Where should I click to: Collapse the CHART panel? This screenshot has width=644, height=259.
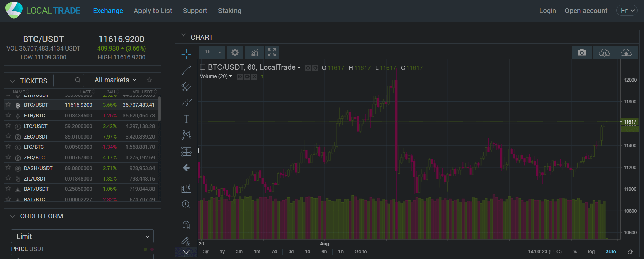[183, 35]
